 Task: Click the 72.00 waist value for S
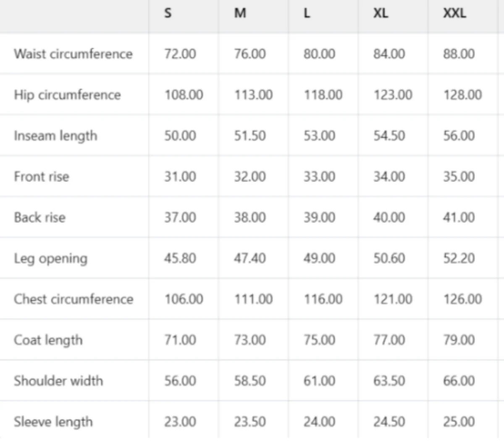[x=180, y=54]
